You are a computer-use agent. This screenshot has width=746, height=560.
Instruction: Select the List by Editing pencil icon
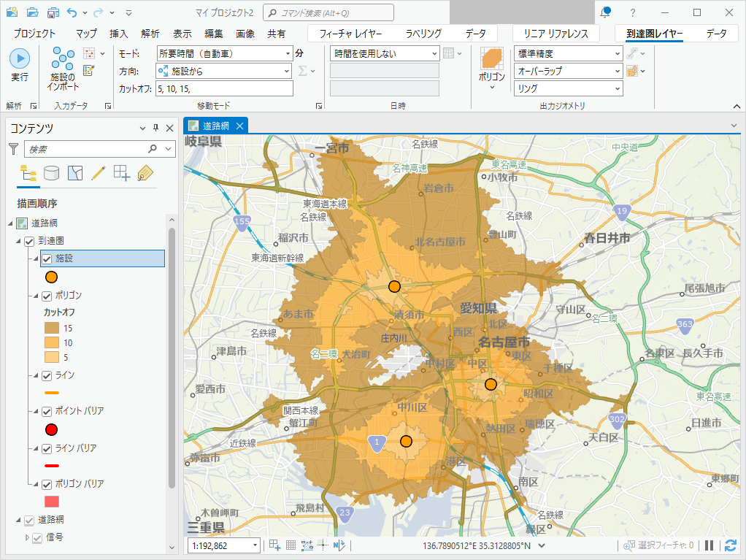(98, 173)
